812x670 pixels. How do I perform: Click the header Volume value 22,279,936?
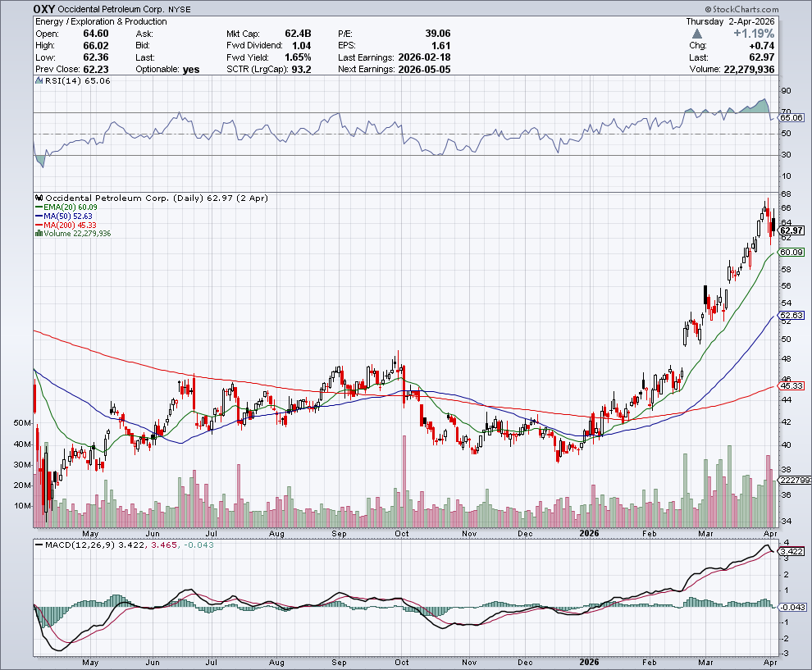749,70
